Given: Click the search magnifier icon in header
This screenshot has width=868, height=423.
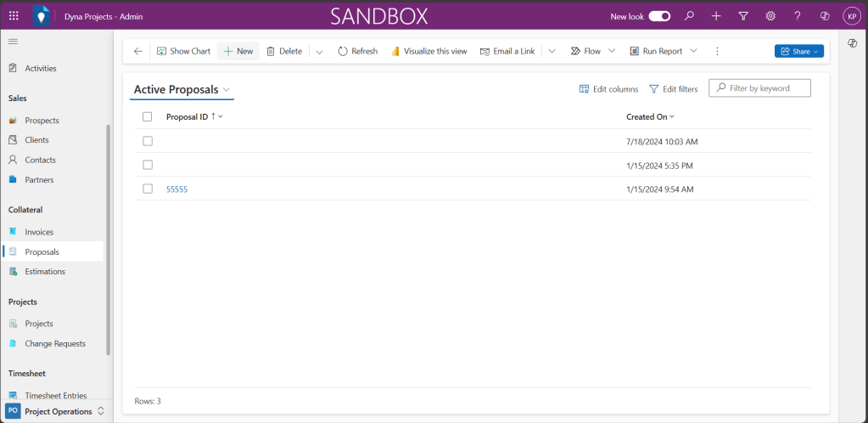Looking at the screenshot, I should click(x=689, y=16).
